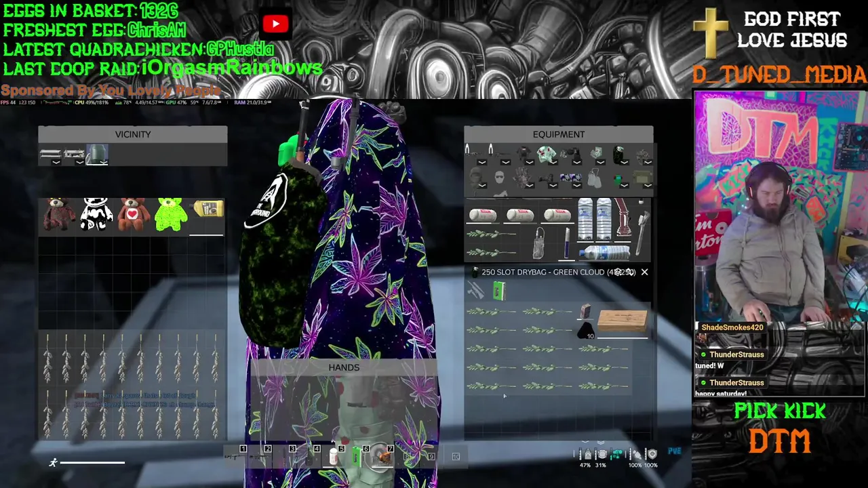Expand the first shelf container in Vicinity

tap(56, 162)
